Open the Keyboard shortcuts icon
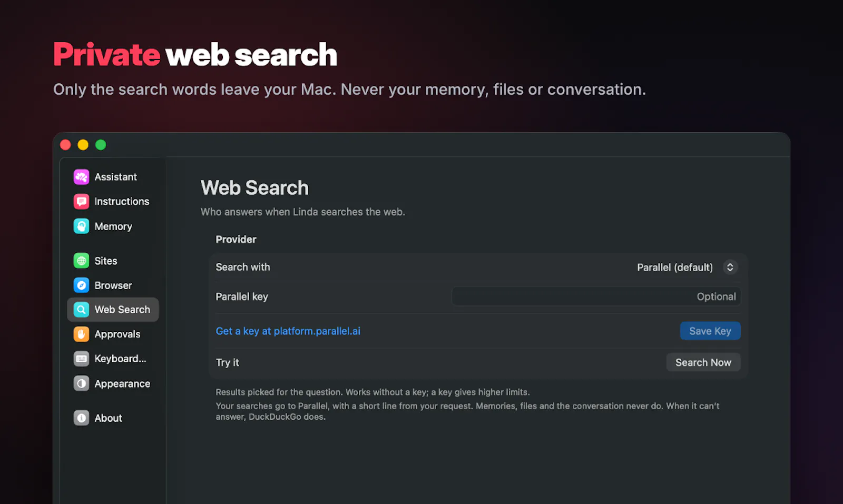843x504 pixels. point(81,359)
